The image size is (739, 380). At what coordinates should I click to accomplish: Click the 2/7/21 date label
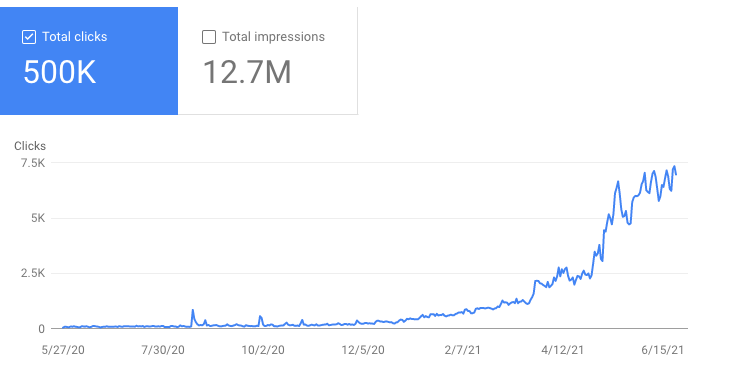coord(462,350)
